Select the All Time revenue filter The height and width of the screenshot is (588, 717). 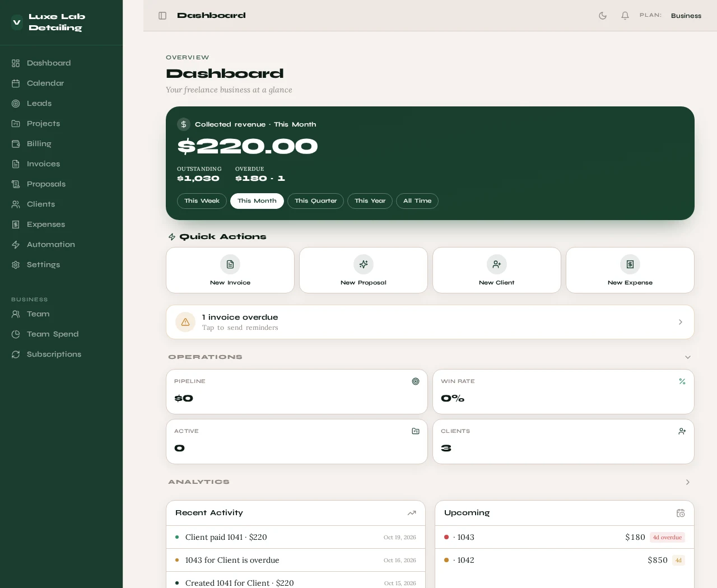tap(417, 201)
